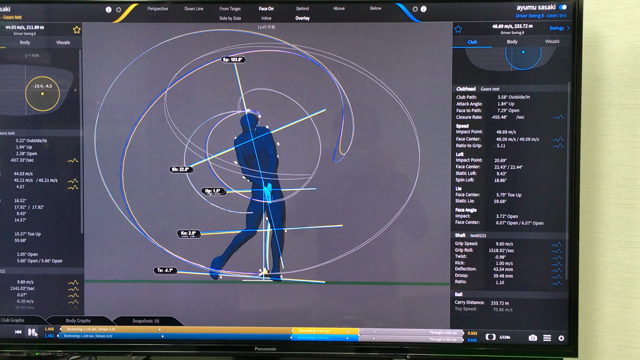Viewport: 640px width, 360px height.
Task: Open the yellow swing settings gear
Action: 119,9
